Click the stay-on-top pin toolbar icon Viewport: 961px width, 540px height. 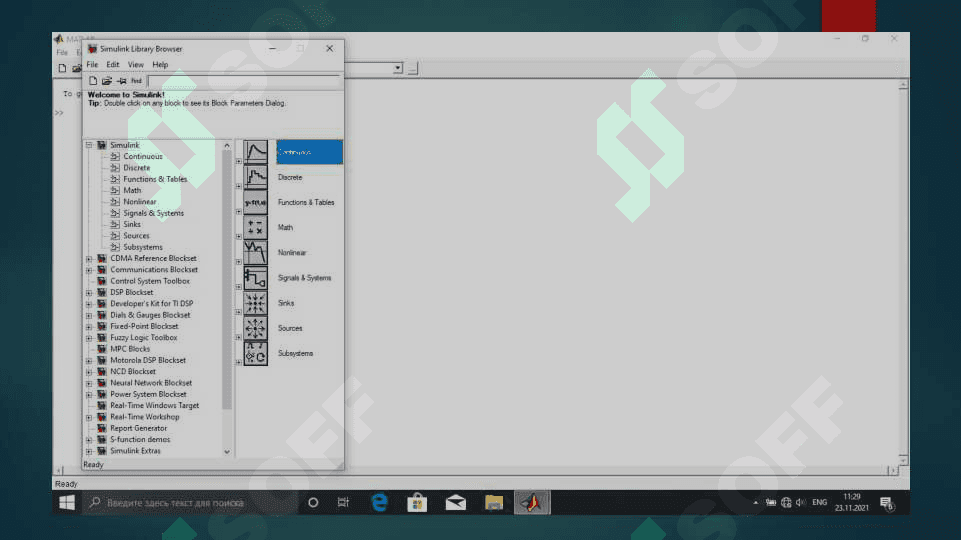pyautogui.click(x=121, y=81)
